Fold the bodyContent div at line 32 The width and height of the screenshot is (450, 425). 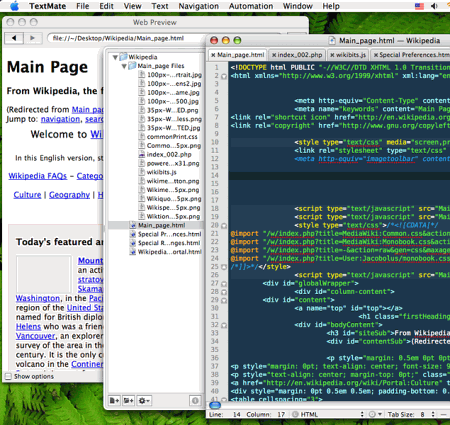coord(224,325)
